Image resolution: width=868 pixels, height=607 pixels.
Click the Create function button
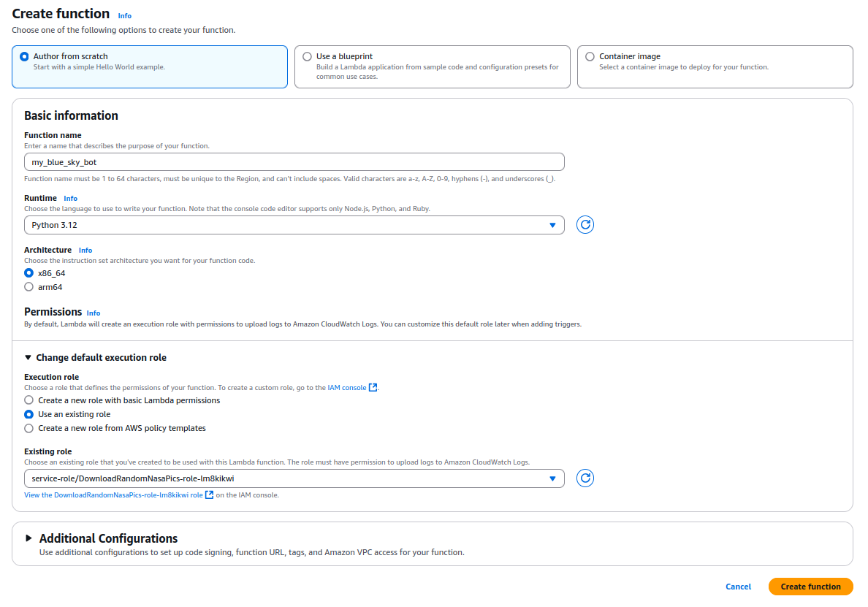tap(810, 587)
